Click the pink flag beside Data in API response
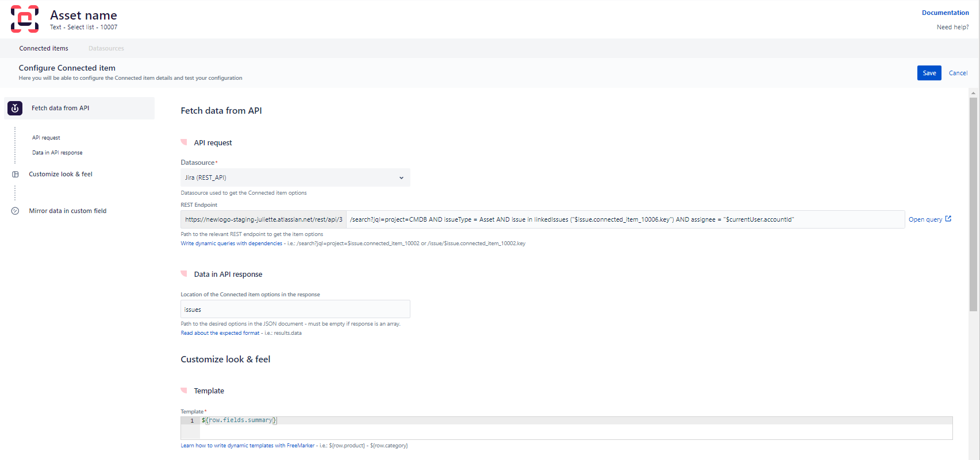This screenshot has width=980, height=460. (184, 273)
